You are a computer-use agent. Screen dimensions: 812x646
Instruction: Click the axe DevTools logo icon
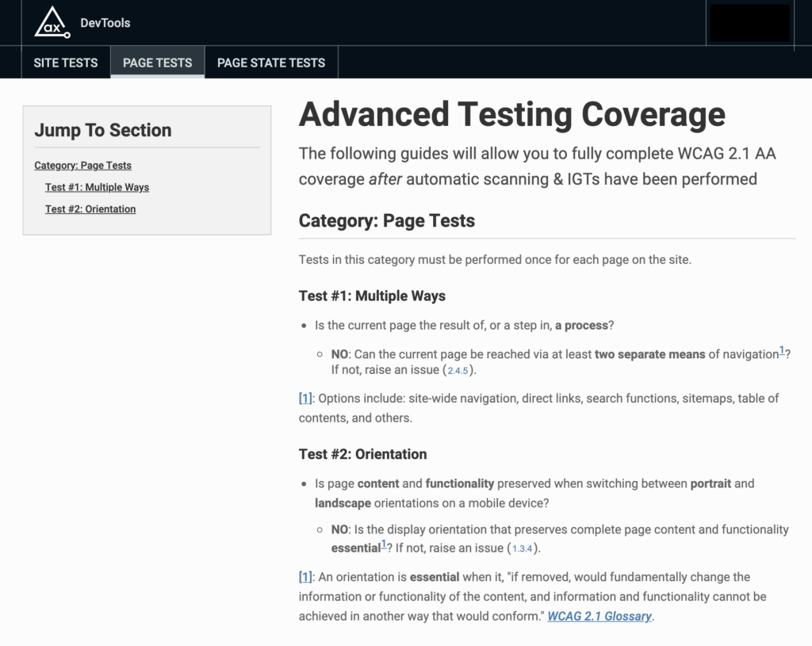(x=51, y=22)
